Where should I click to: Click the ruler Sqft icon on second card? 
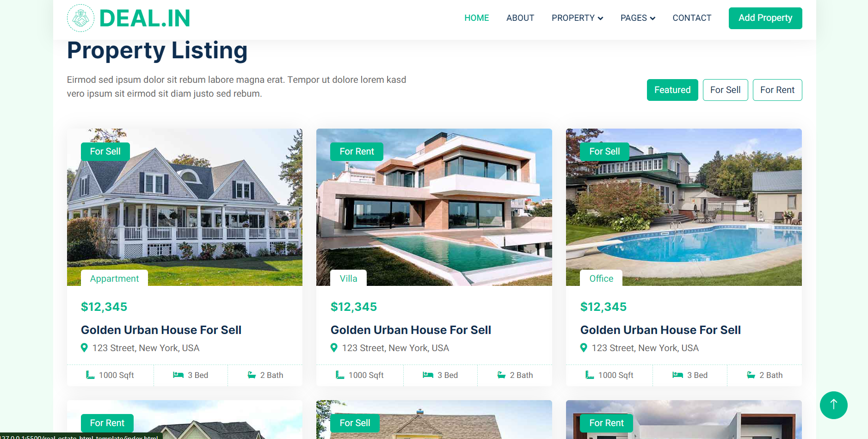pos(340,375)
